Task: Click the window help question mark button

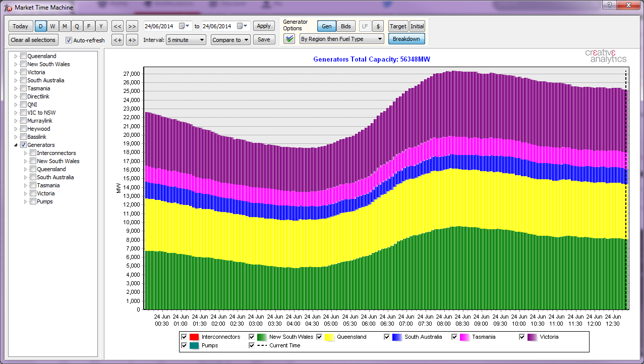Action: [610, 5]
